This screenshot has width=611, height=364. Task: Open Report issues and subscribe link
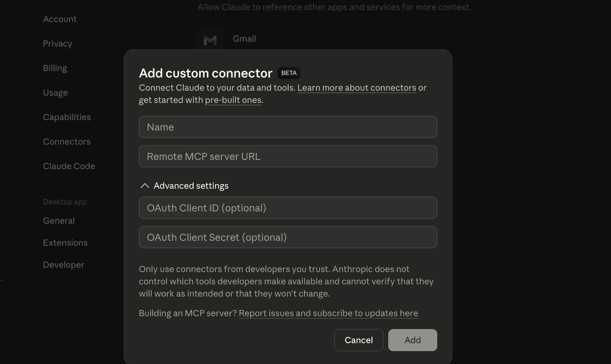pos(328,313)
